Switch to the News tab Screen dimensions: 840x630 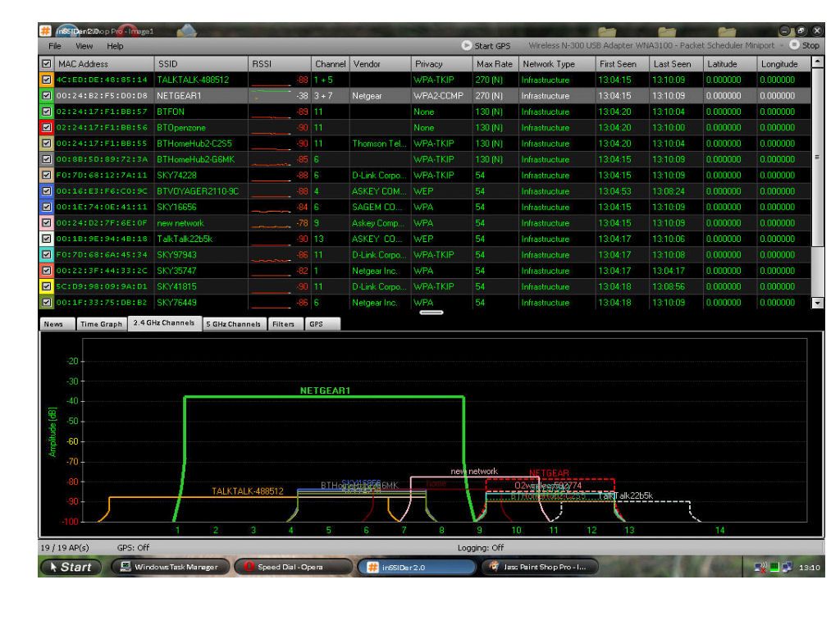tap(57, 324)
